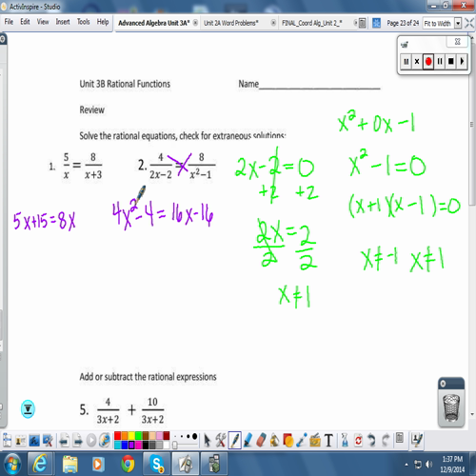Select the Connector tool
The image size is (476, 476).
point(302,440)
